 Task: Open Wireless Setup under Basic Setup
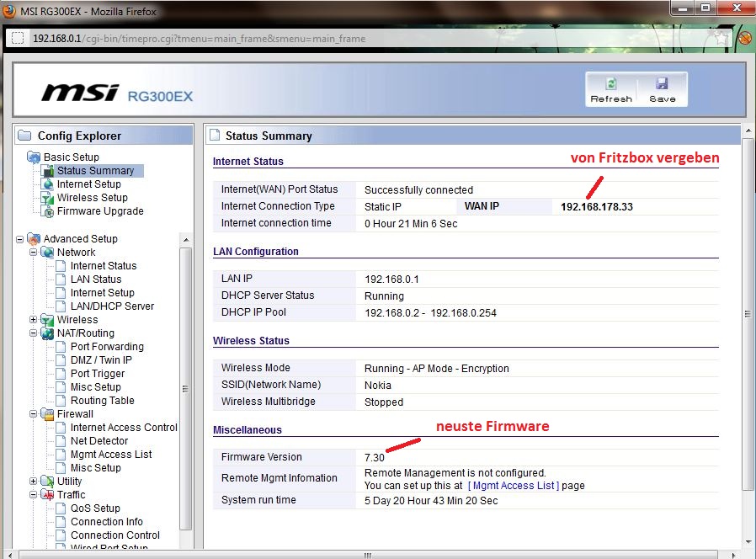pos(92,198)
